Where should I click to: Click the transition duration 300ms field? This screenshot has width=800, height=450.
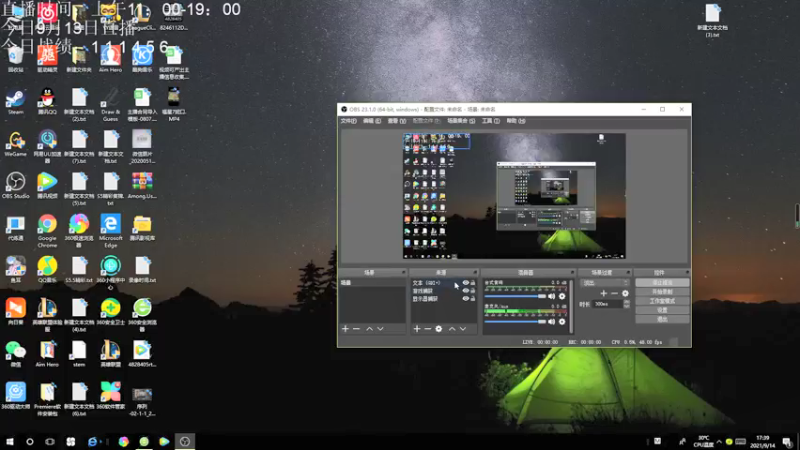click(607, 304)
